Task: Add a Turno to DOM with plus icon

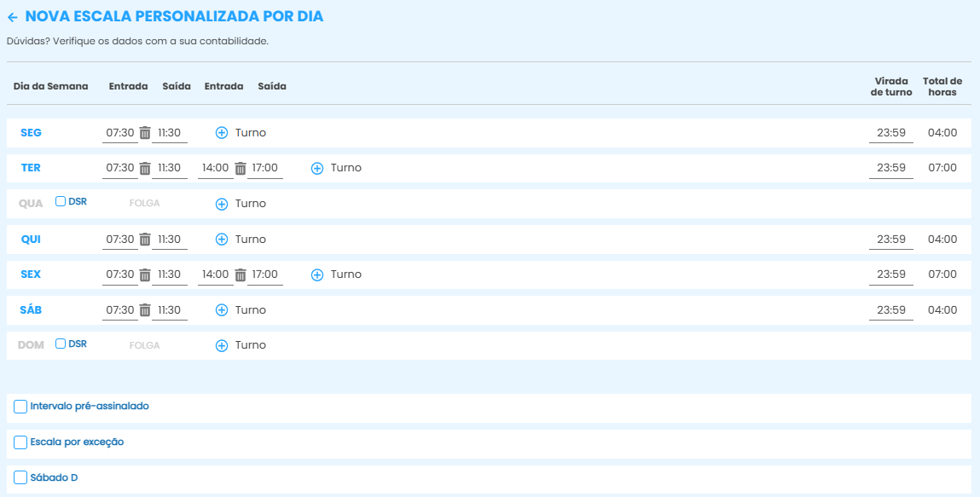Action: (222, 345)
